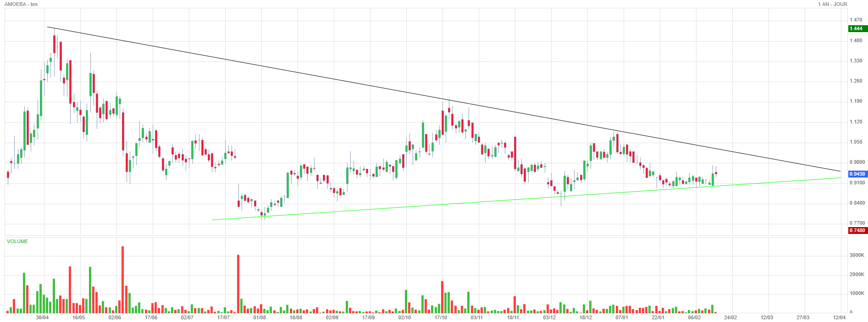The image size is (868, 322).
Task: Click the 2000K volume axis label
Action: pos(857,274)
